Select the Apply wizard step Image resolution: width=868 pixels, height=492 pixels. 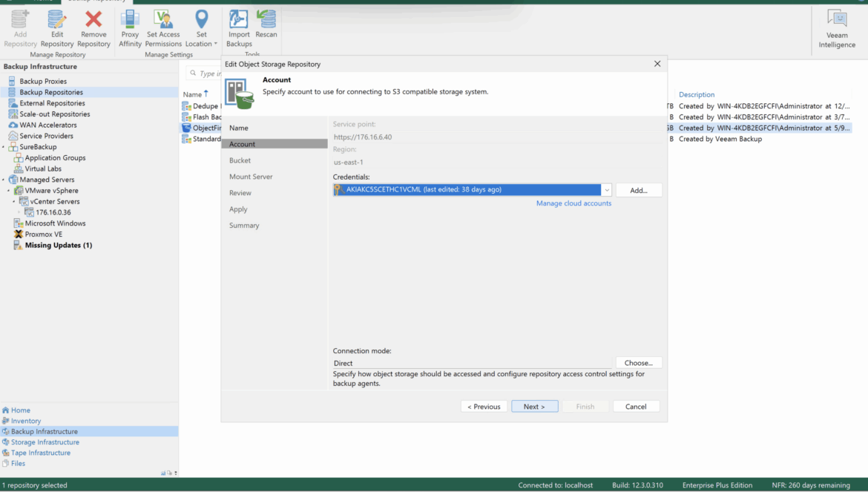238,209
